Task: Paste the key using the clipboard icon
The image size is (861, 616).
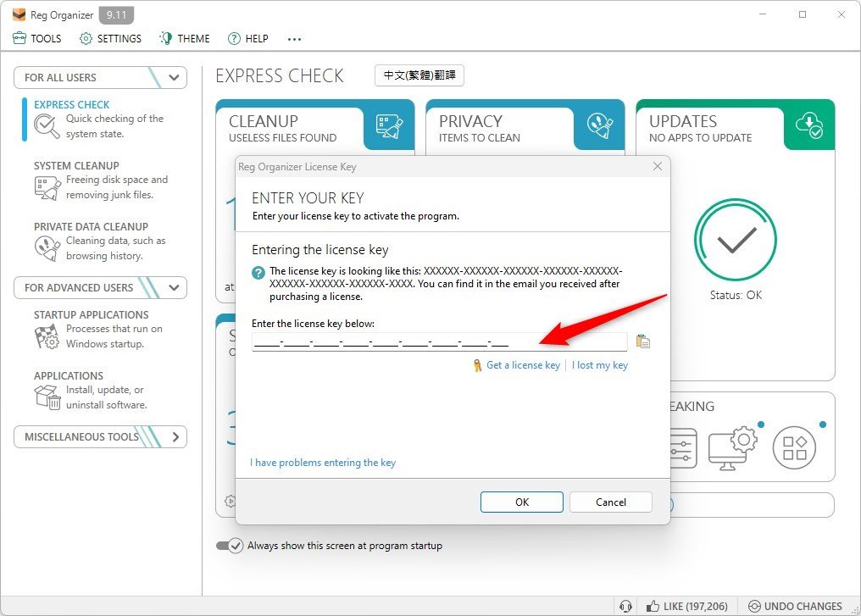Action: pyautogui.click(x=643, y=341)
